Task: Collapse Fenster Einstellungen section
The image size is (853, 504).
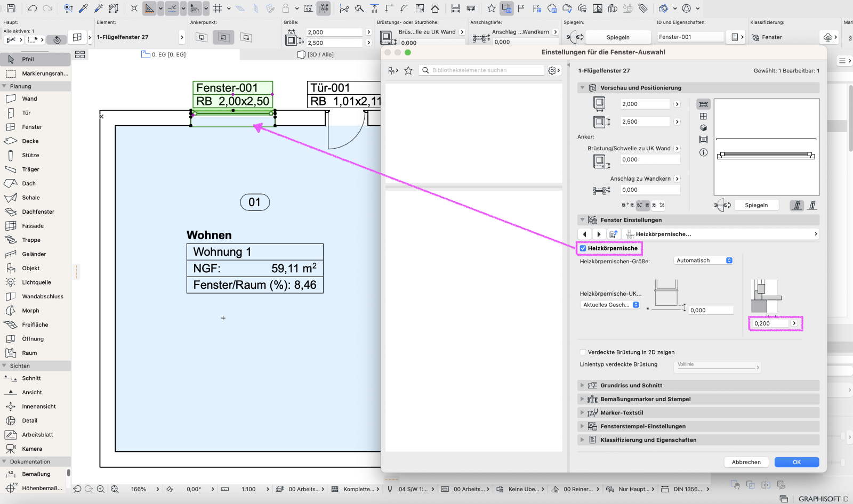Action: point(582,220)
